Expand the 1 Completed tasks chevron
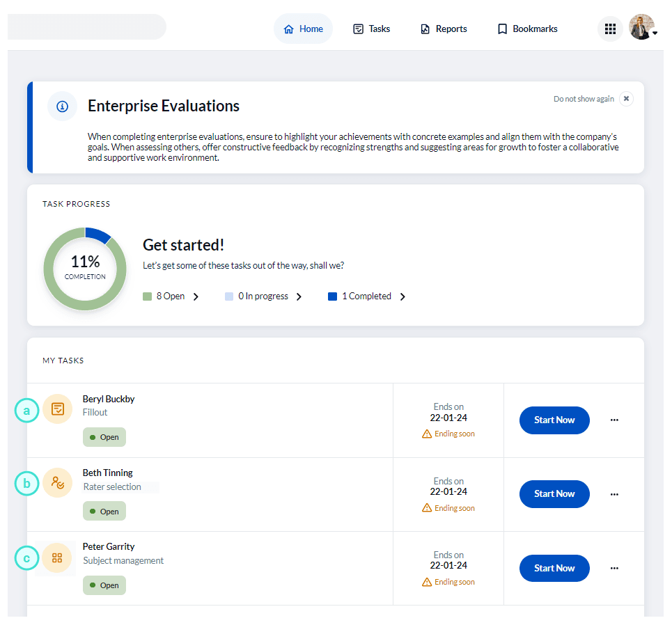The width and height of the screenshot is (672, 625). tap(403, 296)
